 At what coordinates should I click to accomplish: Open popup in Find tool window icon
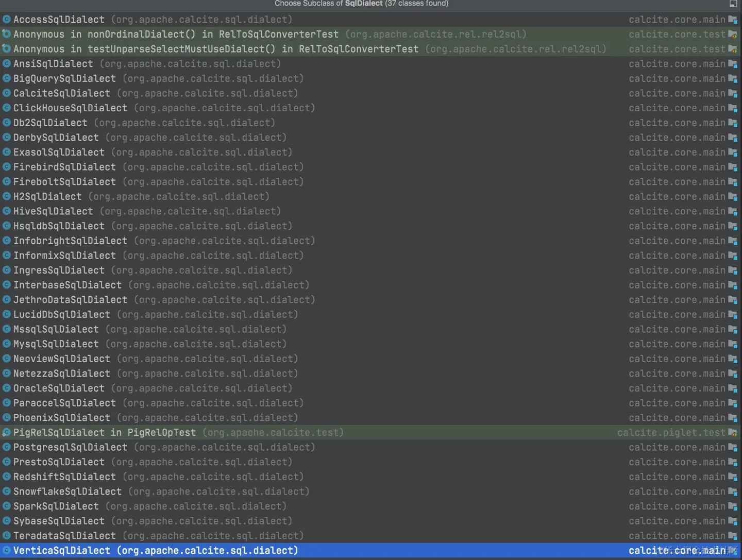point(733,4)
